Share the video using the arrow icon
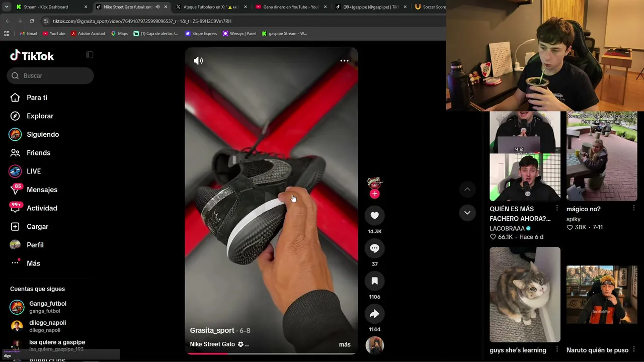The height and width of the screenshot is (362, 644). coord(374,314)
